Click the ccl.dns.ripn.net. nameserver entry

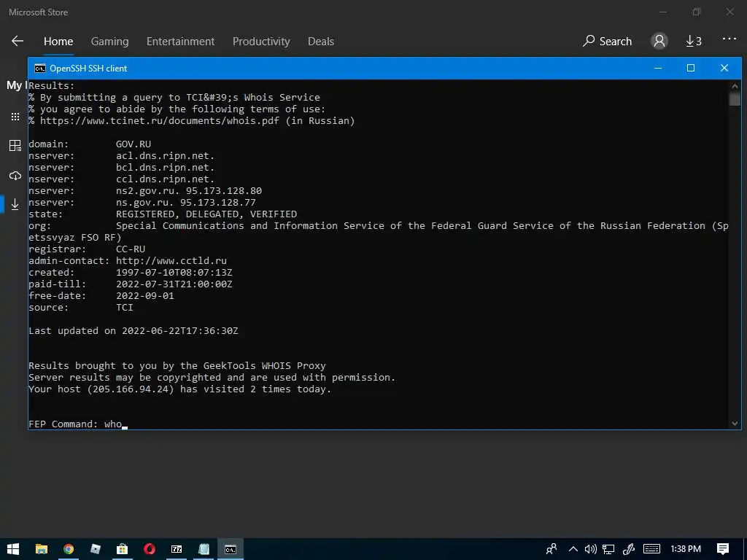pos(166,179)
